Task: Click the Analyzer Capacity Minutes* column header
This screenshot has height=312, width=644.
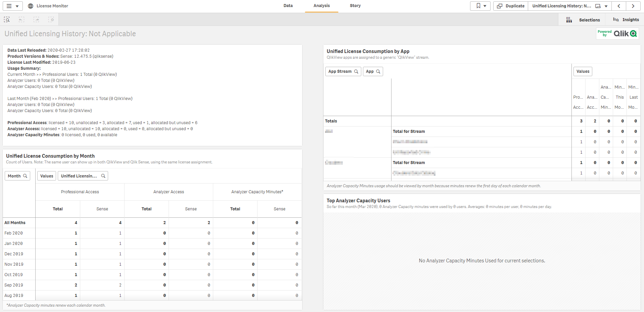Action: 257,192
